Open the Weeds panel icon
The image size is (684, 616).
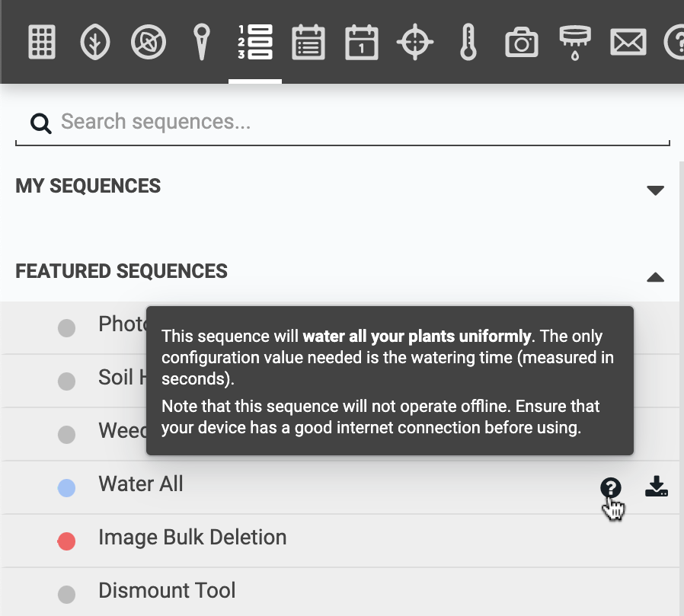(x=148, y=42)
